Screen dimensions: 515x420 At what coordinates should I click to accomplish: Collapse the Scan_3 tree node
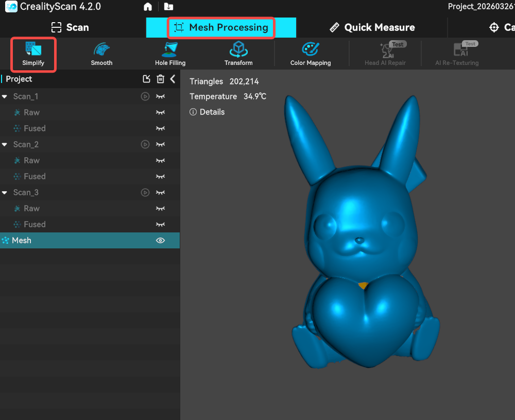pos(5,192)
